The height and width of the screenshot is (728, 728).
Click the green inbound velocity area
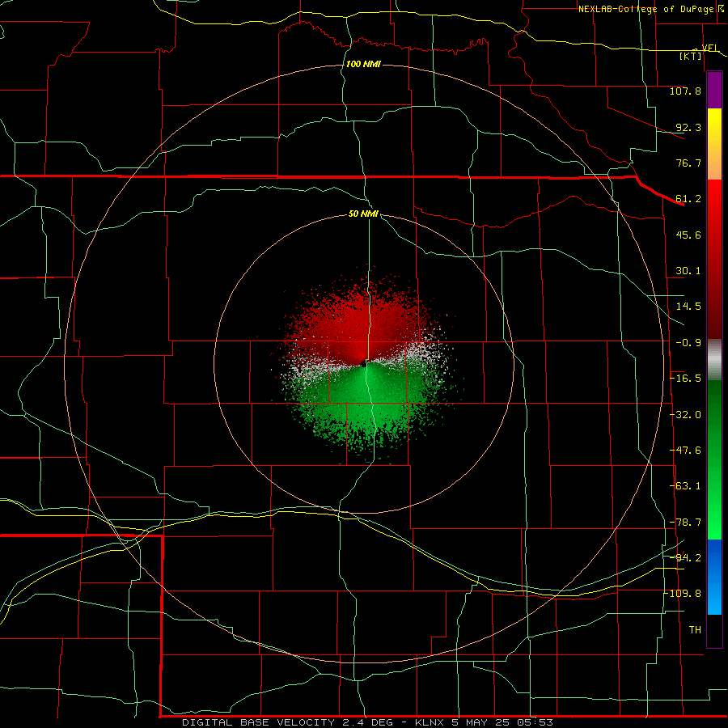pyautogui.click(x=369, y=404)
